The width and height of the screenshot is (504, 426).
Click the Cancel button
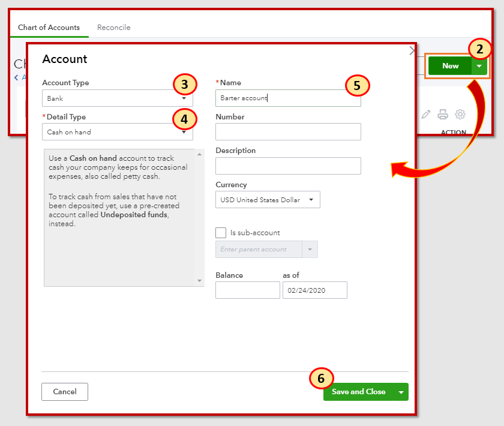pos(65,392)
